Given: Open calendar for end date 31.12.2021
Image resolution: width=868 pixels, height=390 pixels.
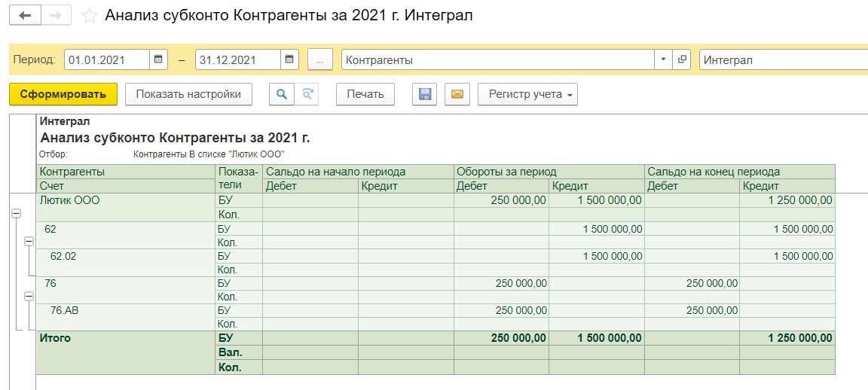Looking at the screenshot, I should (289, 59).
